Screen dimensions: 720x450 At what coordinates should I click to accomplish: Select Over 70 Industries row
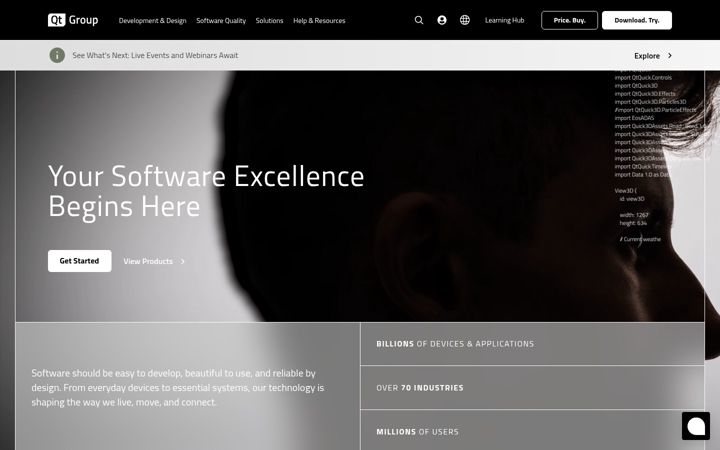coord(532,388)
